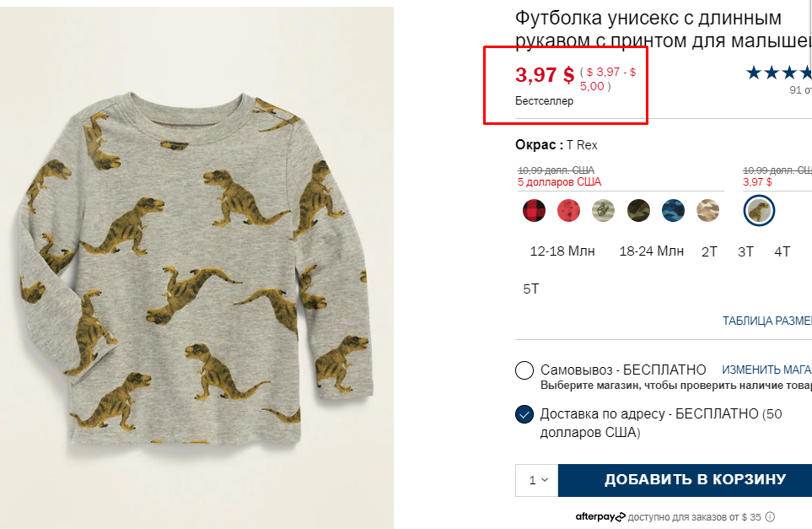Pick size 5T

[531, 289]
